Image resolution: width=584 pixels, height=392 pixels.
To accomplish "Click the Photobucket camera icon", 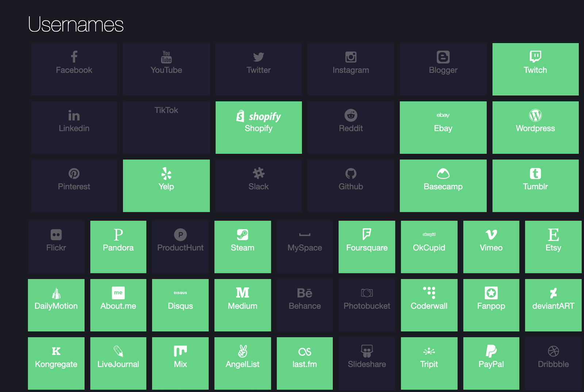I will (367, 293).
